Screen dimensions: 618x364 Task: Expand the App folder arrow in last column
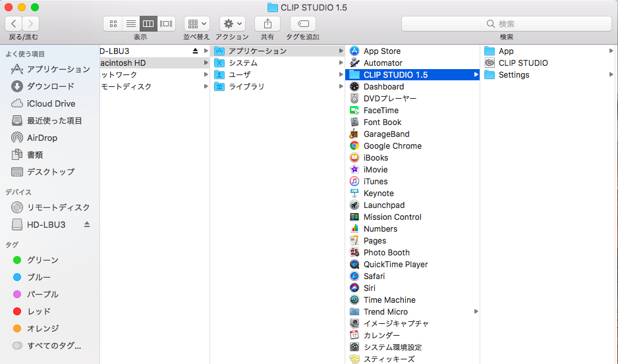[611, 51]
